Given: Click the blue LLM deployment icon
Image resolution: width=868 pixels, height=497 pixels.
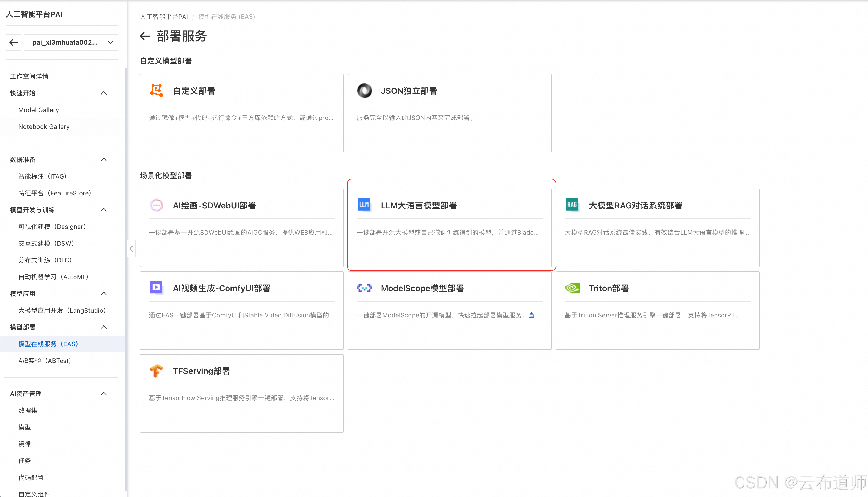Looking at the screenshot, I should [x=364, y=205].
